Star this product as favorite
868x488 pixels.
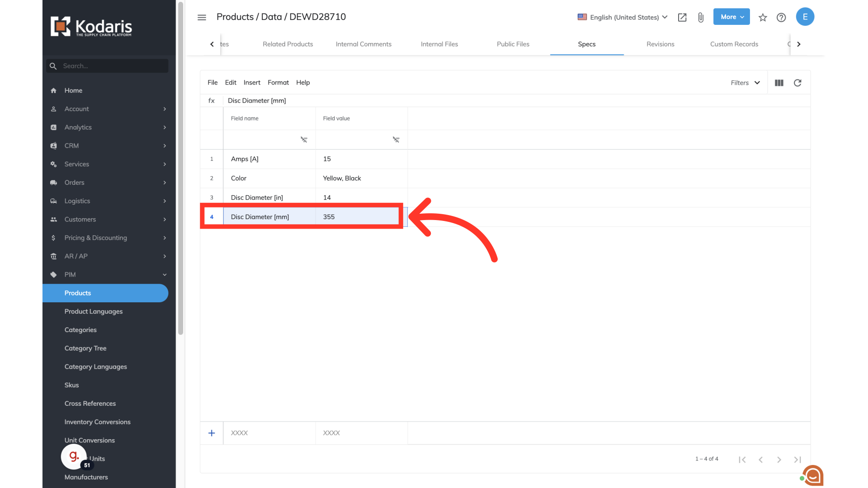click(x=763, y=17)
